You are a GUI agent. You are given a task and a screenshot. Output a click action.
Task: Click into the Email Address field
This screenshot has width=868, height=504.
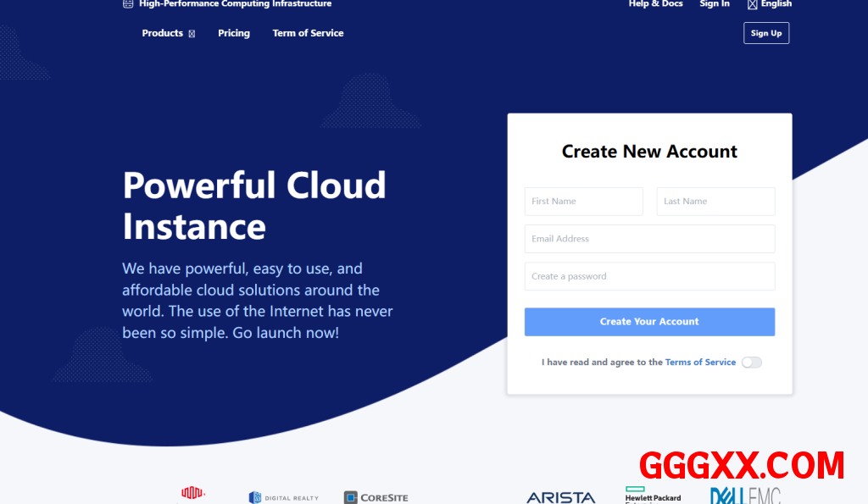tap(649, 239)
